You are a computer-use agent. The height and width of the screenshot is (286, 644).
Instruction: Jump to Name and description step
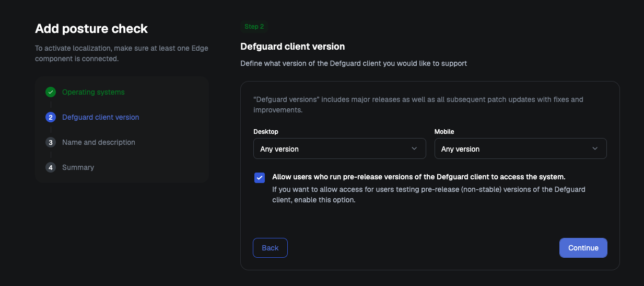coord(98,142)
